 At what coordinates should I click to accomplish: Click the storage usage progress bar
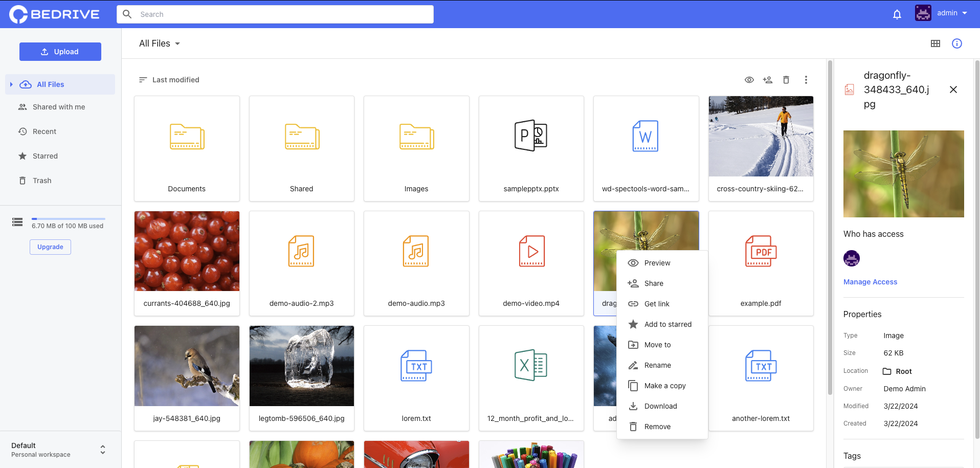tap(69, 219)
